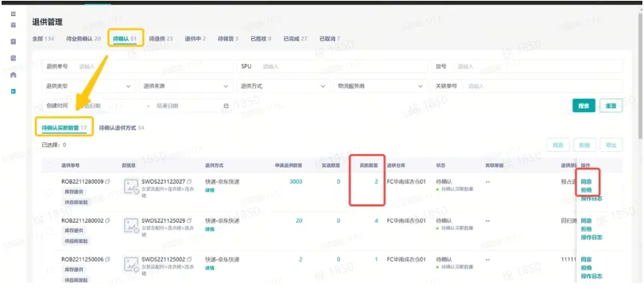Image resolution: width=644 pixels, height=291 pixels.
Task: Click 供应商发起 tag under ROB2211280002
Action: tap(77, 242)
